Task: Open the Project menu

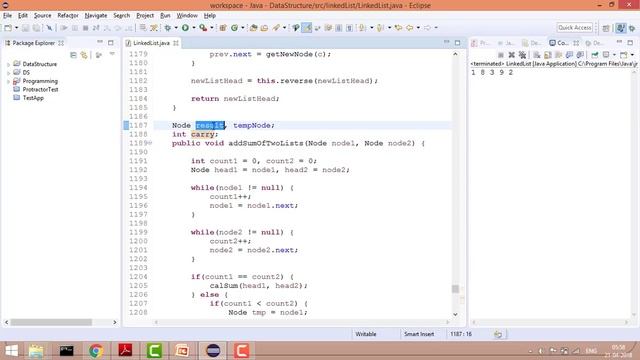Action: click(145, 16)
